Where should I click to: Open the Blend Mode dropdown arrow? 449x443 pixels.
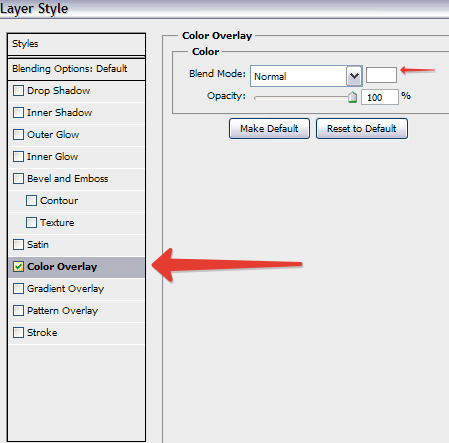pyautogui.click(x=354, y=76)
